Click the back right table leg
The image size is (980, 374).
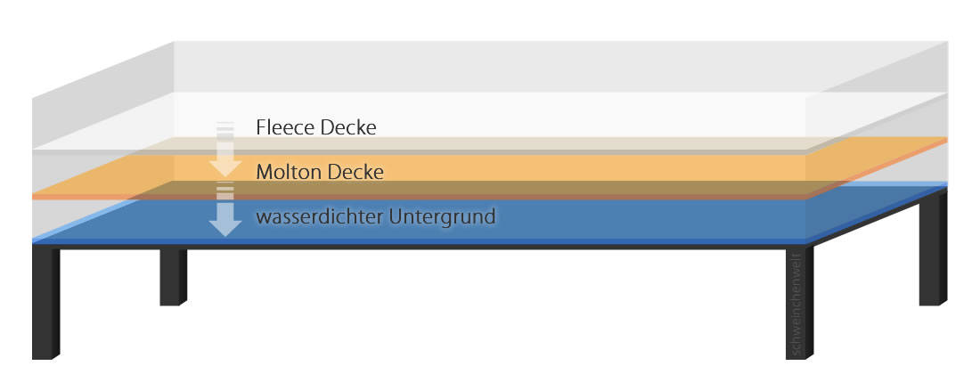click(933, 248)
